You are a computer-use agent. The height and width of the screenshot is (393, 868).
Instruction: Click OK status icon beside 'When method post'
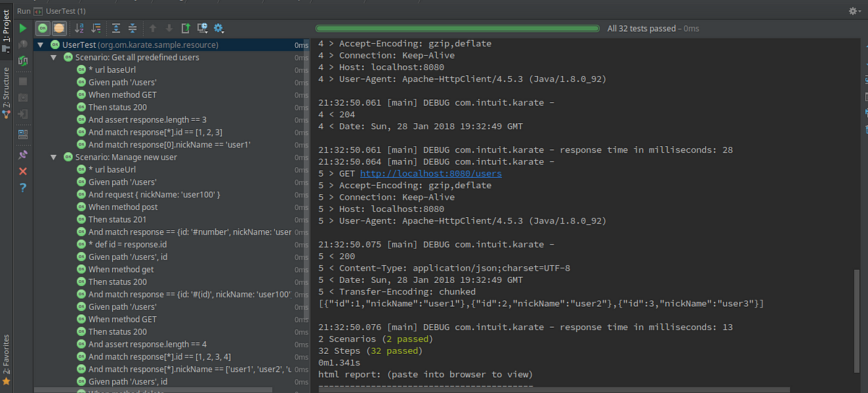point(81,207)
